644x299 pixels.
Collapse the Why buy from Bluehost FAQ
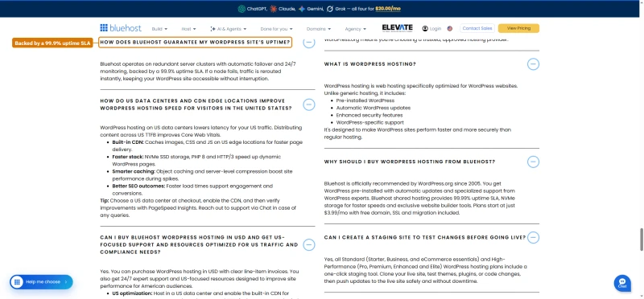[533, 162]
